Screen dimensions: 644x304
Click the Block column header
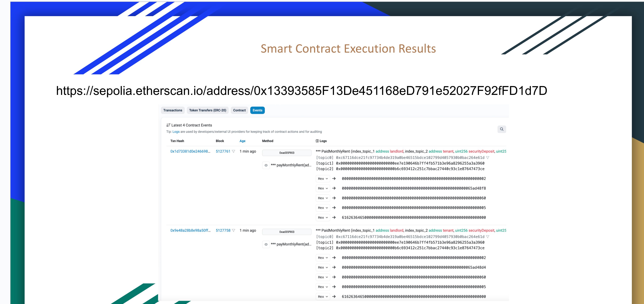click(220, 141)
